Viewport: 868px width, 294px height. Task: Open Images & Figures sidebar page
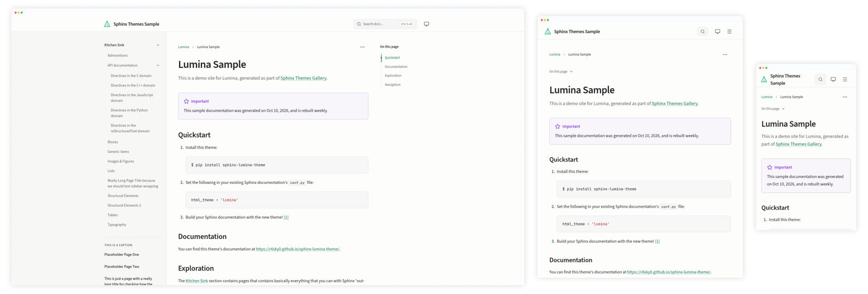tap(121, 161)
